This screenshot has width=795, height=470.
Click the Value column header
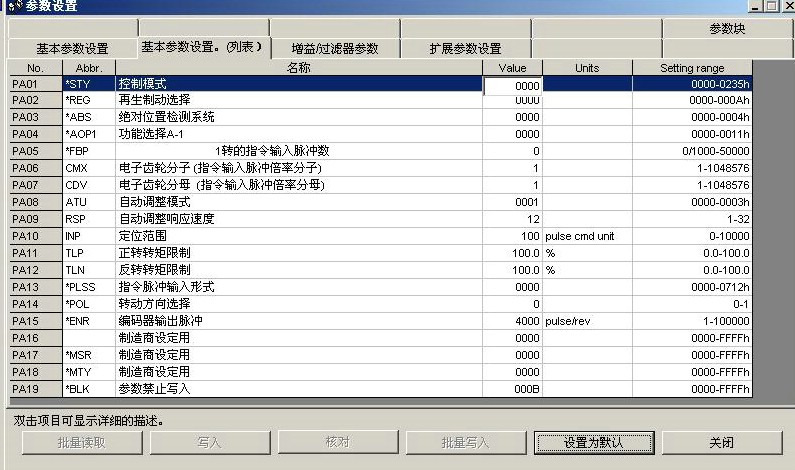click(x=512, y=67)
